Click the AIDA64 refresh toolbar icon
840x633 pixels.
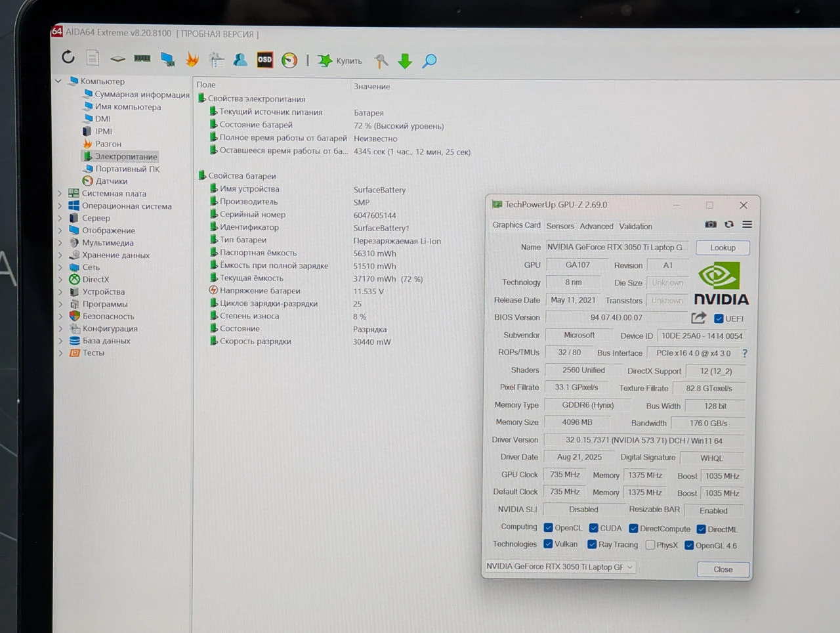click(68, 57)
